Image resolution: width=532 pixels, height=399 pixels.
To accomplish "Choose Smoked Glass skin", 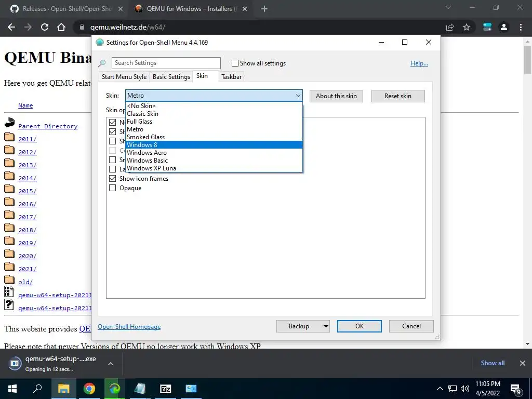I will (214, 137).
